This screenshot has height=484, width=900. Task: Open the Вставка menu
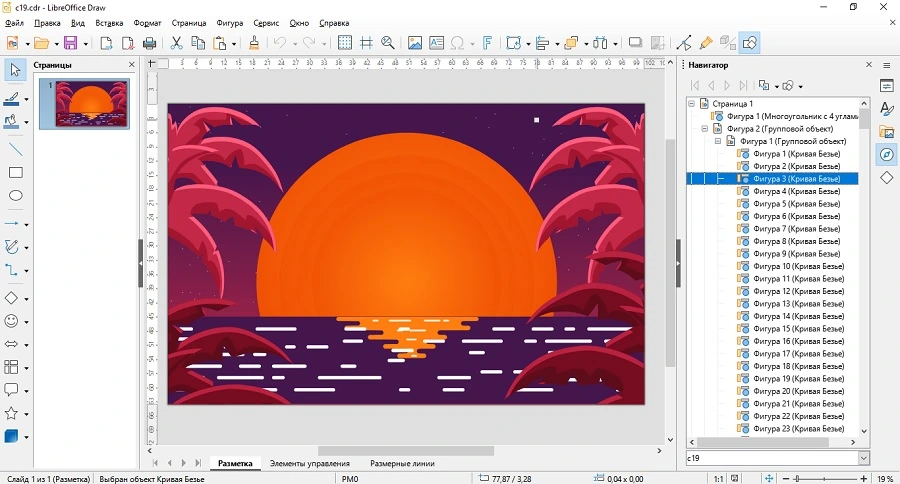pyautogui.click(x=109, y=23)
